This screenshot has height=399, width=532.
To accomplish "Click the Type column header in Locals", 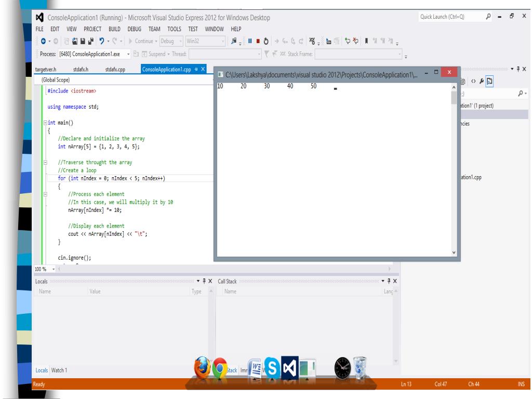I will point(196,291).
